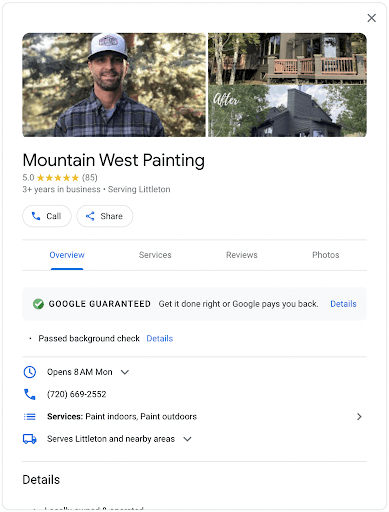This screenshot has width=389, height=512.
Task: Click the Call button
Action: point(47,216)
